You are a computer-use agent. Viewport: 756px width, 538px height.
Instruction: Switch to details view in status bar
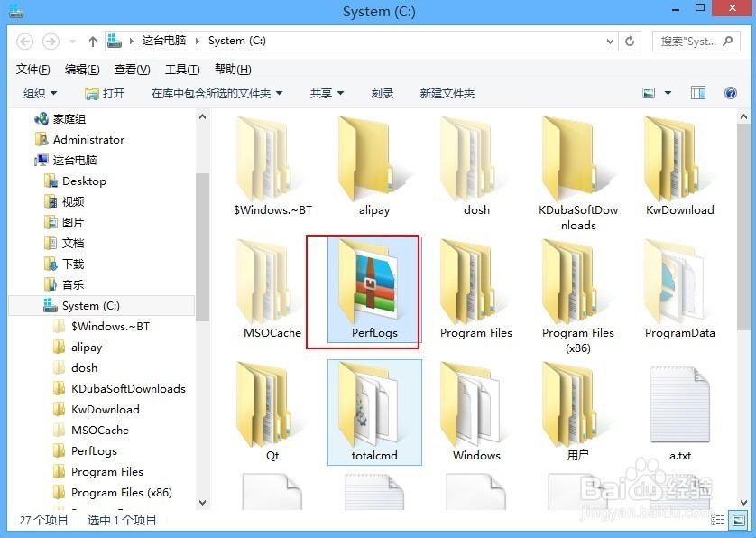717,520
